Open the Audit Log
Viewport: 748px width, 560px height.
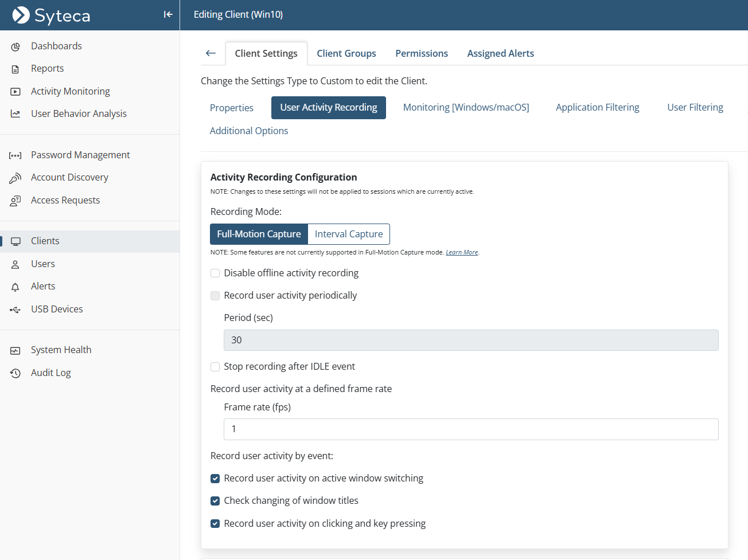[x=50, y=373]
